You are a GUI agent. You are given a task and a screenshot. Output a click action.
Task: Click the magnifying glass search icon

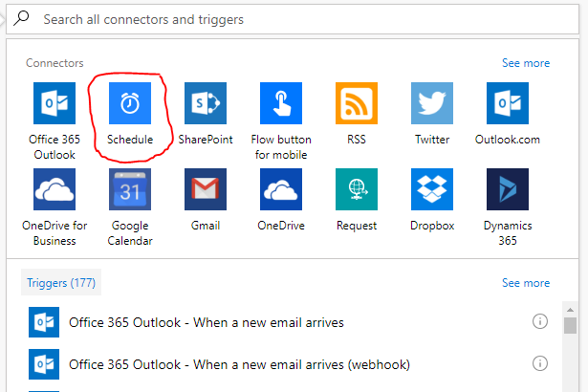(21, 18)
